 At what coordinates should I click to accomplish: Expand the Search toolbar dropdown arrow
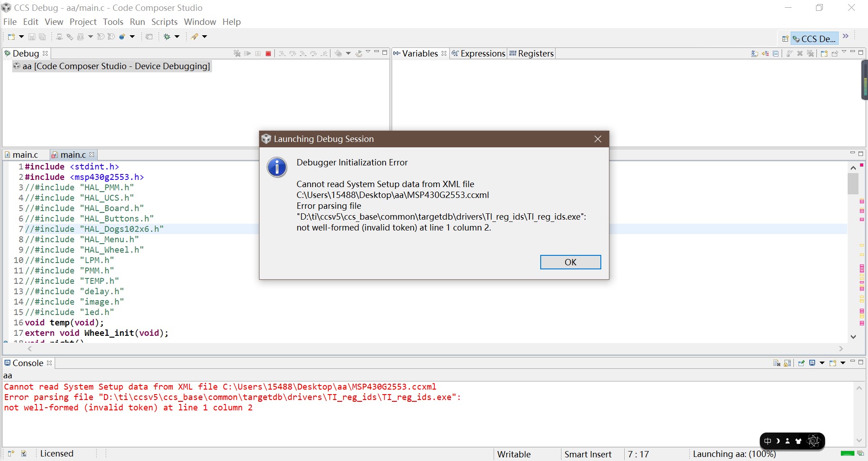[205, 37]
